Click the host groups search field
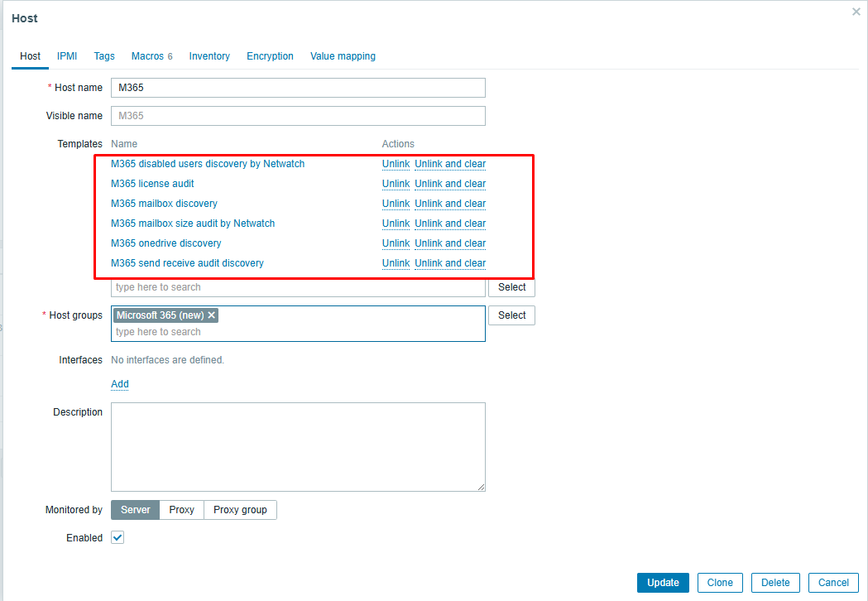868x601 pixels. point(299,332)
